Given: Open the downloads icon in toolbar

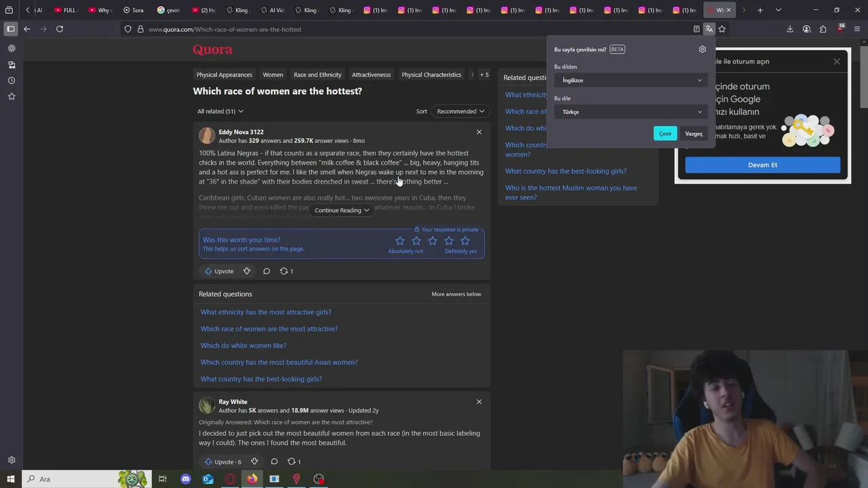Looking at the screenshot, I should [x=790, y=29].
